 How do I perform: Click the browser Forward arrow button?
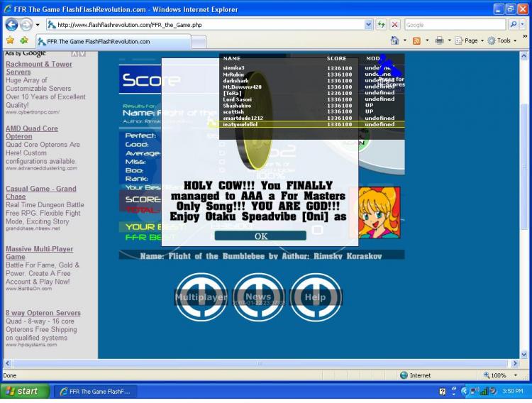(x=26, y=24)
